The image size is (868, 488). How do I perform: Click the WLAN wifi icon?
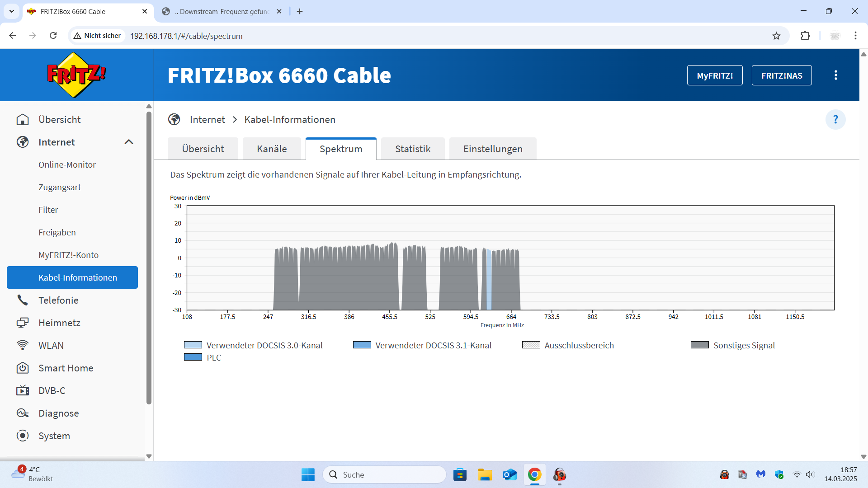[x=23, y=345]
